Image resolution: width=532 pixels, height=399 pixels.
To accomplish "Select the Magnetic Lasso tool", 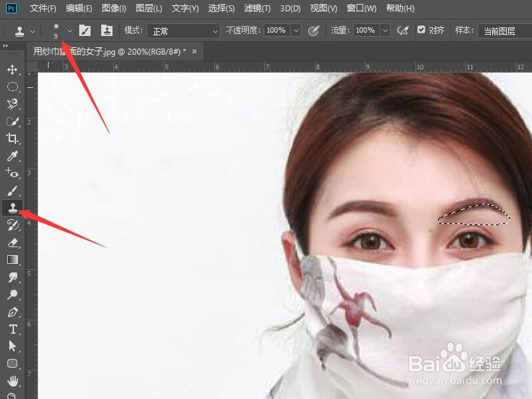I will [13, 104].
